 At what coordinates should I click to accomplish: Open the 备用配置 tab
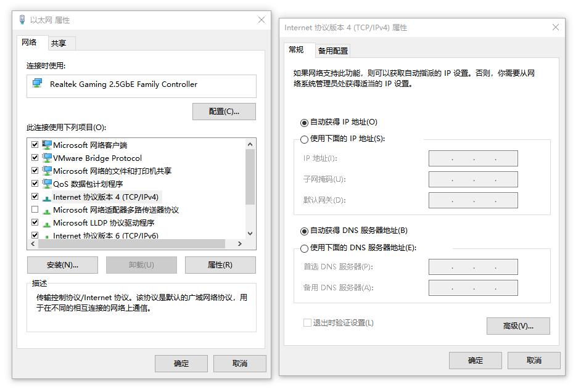pos(332,51)
